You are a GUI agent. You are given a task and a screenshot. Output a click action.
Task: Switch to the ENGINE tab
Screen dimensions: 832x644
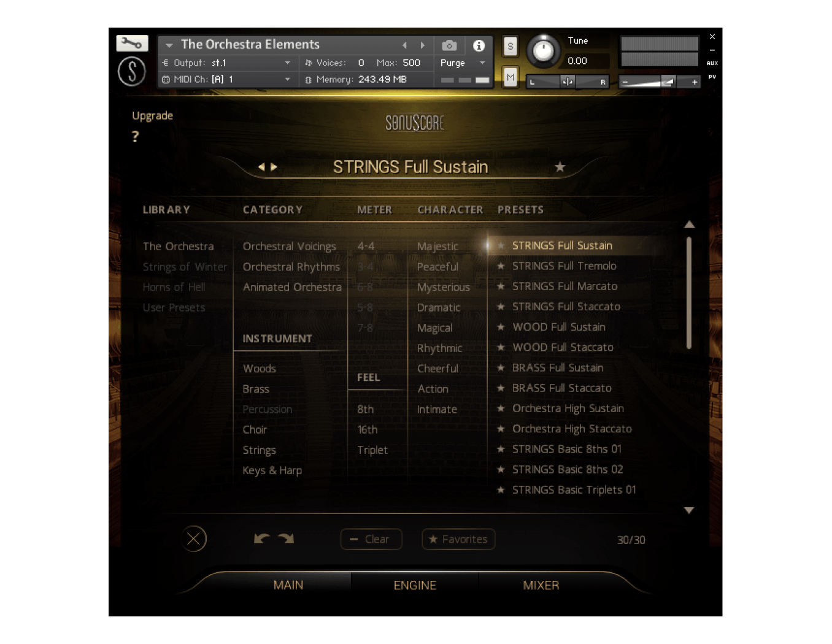tap(415, 585)
